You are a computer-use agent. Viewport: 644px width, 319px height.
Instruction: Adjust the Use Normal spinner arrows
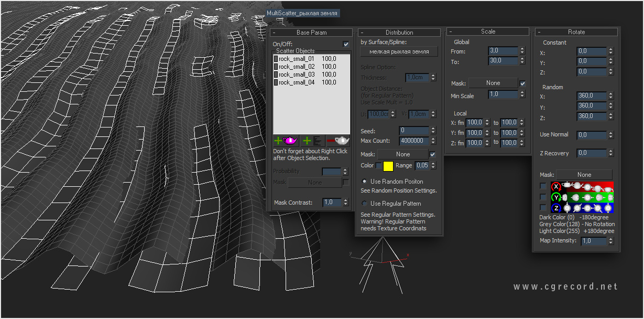(611, 135)
